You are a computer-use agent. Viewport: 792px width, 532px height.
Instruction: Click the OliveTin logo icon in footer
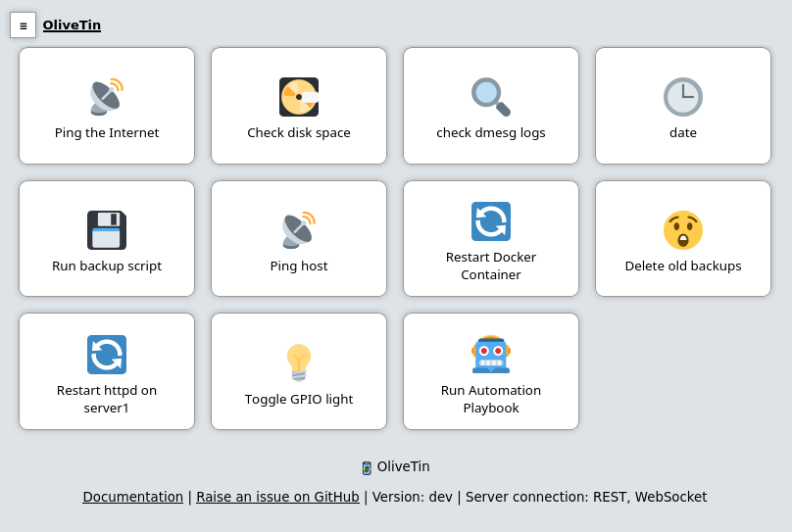point(367,468)
